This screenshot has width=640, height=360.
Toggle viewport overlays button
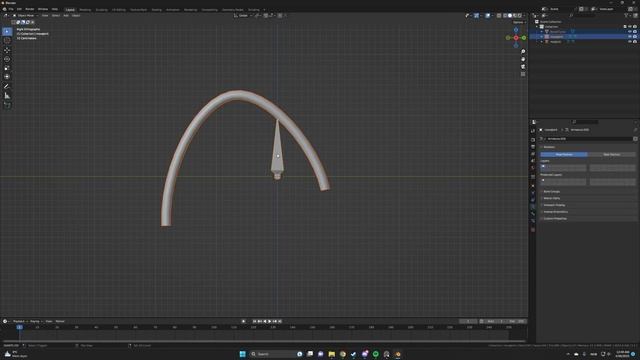click(x=488, y=16)
